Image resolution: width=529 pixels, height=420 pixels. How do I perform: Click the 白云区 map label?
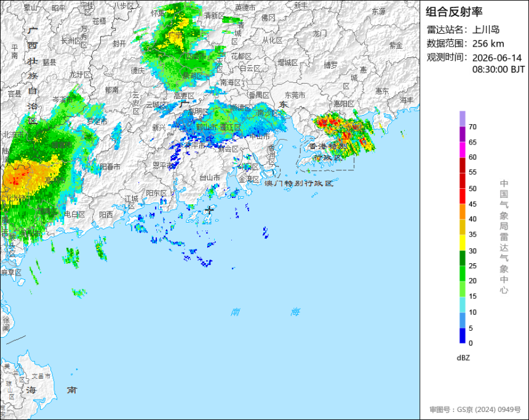pyautogui.click(x=250, y=68)
